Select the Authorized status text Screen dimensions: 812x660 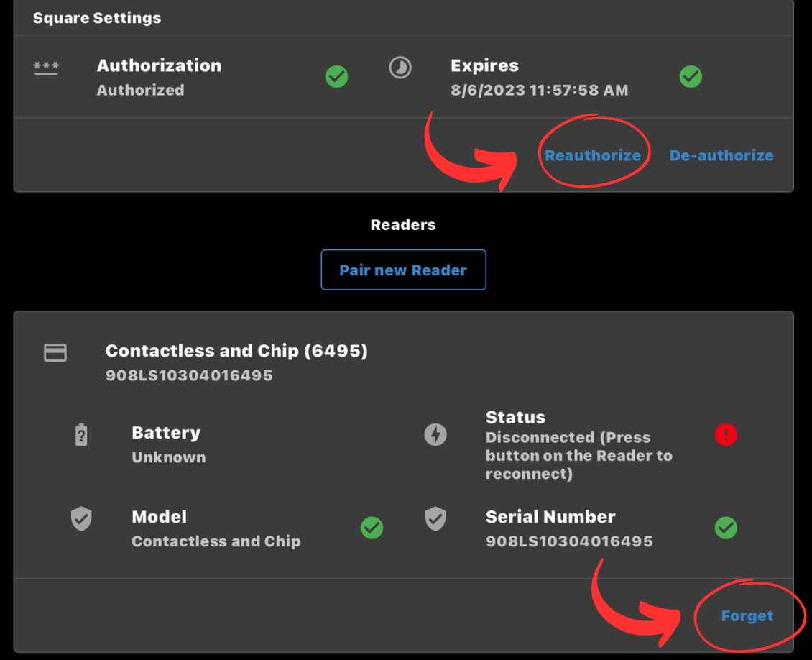click(140, 90)
